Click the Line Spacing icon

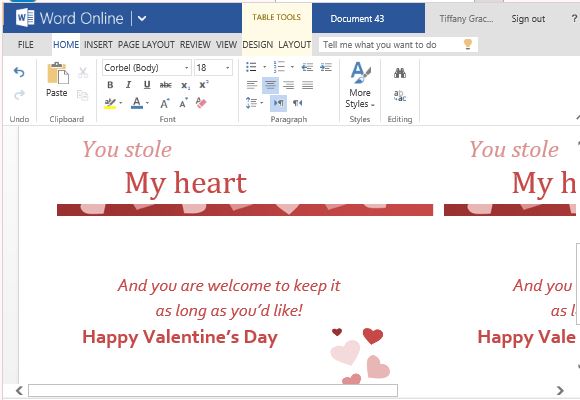click(252, 102)
